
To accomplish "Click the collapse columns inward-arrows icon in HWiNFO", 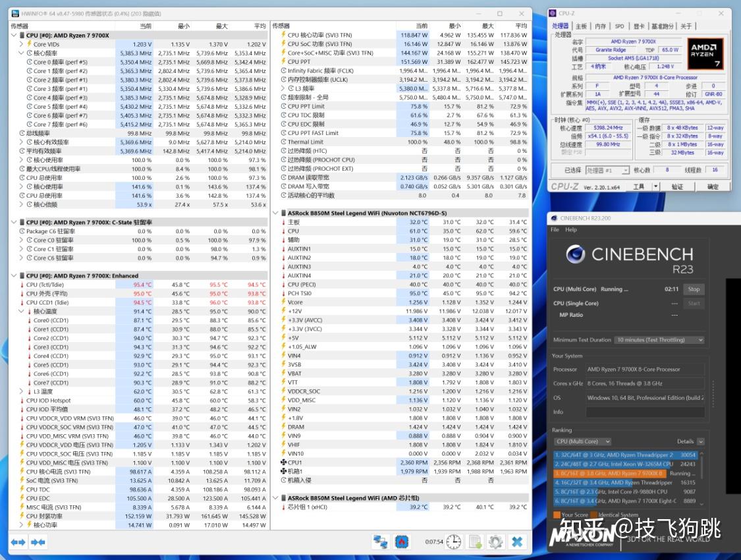I will point(38,542).
